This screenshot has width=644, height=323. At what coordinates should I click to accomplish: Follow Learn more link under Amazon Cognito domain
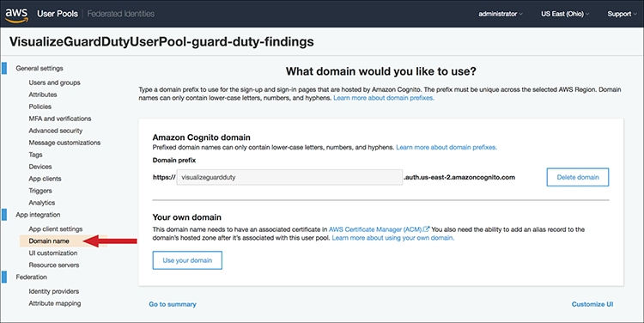pos(447,147)
